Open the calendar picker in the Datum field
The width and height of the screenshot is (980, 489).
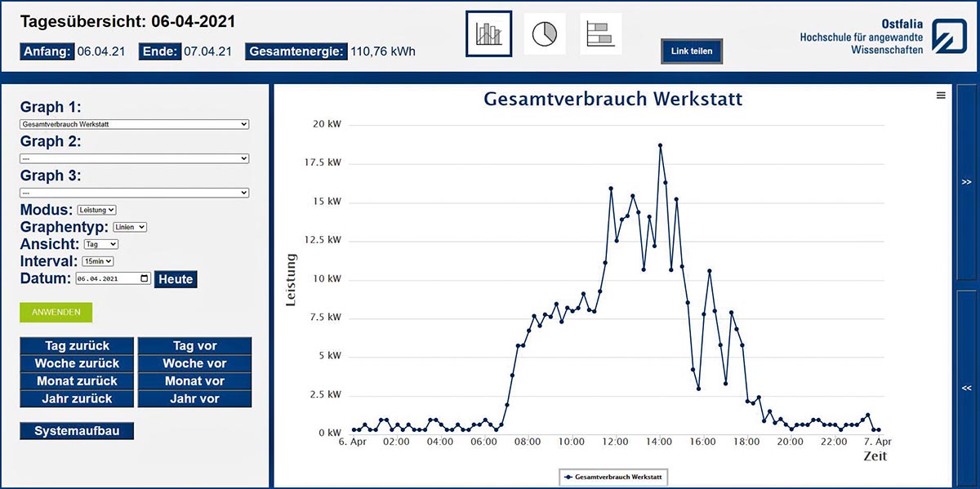(145, 279)
